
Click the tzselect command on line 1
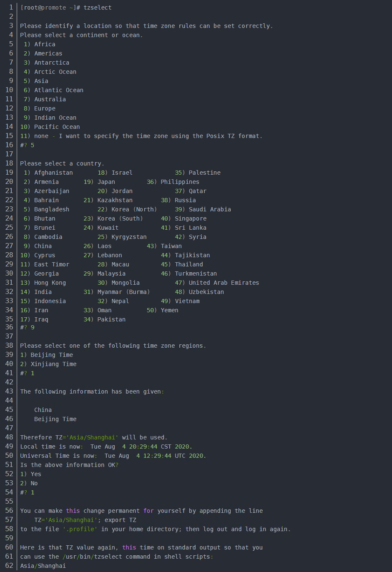click(x=98, y=8)
